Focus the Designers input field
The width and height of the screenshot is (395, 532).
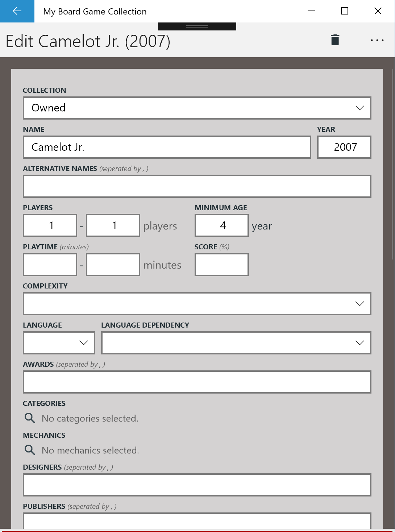[x=197, y=485]
